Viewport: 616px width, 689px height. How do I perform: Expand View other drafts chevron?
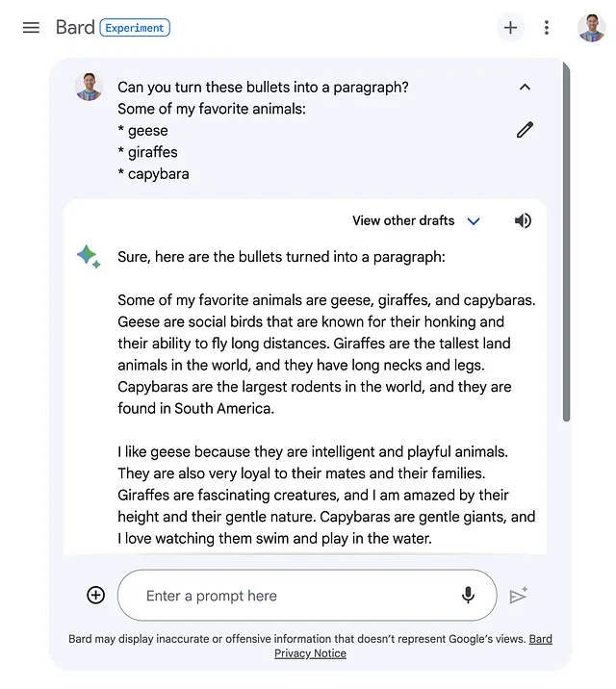click(x=474, y=221)
